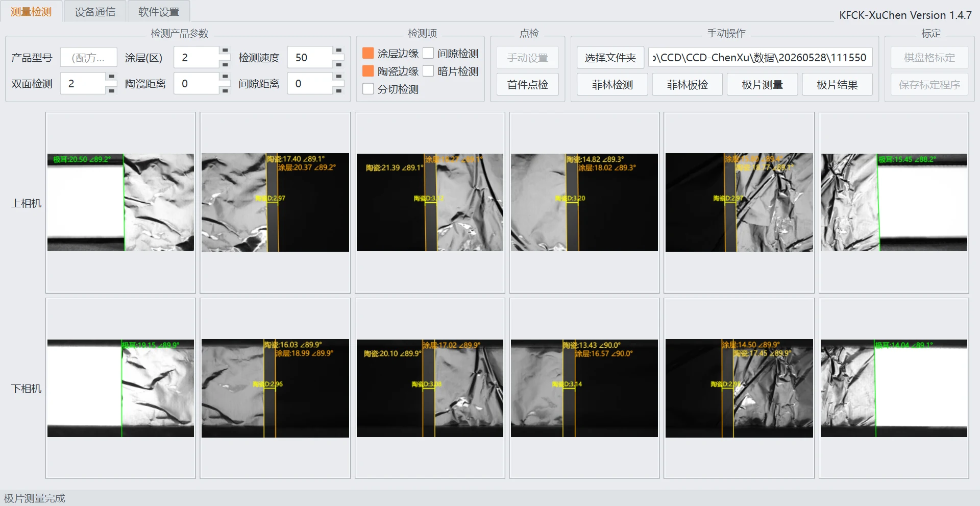This screenshot has height=506, width=980.
Task: Increase 间隙距离 with the up arrow
Action: (x=338, y=77)
